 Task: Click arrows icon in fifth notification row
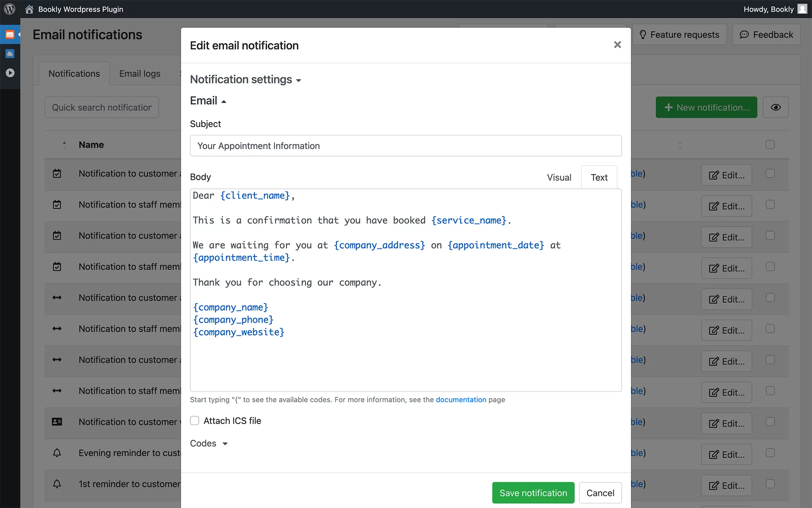(x=57, y=298)
